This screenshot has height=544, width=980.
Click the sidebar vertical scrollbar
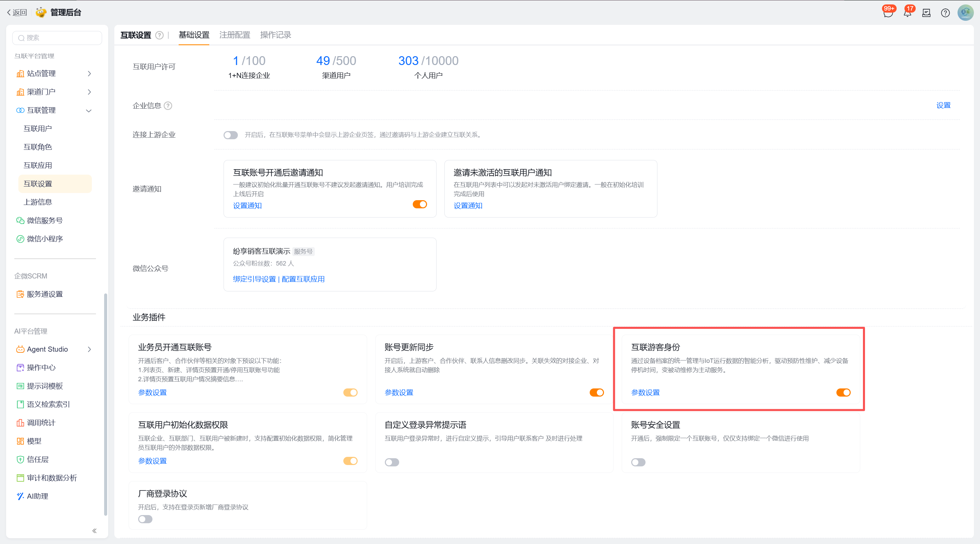pos(105,404)
